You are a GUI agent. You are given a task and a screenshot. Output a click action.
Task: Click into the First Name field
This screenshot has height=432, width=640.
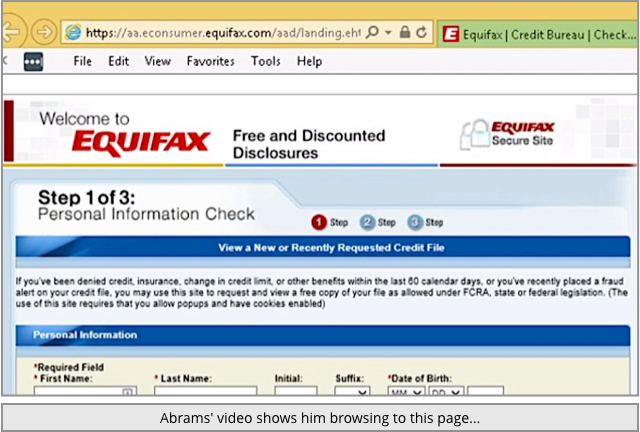[85, 391]
